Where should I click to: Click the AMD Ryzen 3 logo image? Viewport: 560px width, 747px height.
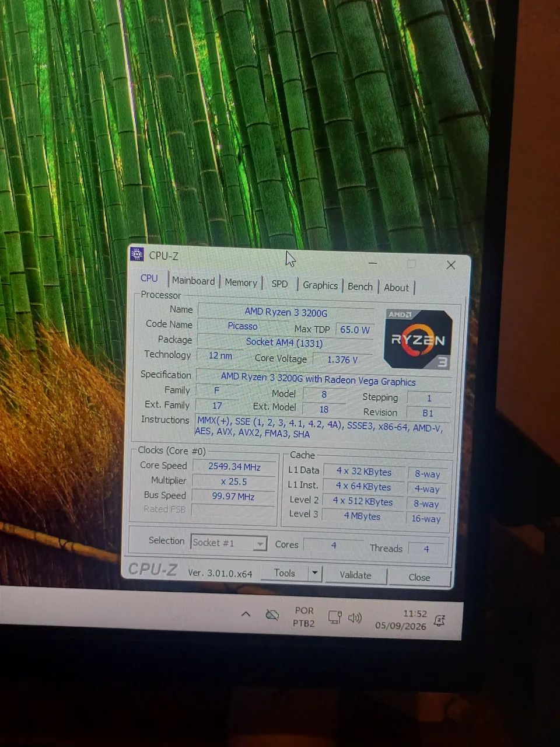[x=418, y=340]
